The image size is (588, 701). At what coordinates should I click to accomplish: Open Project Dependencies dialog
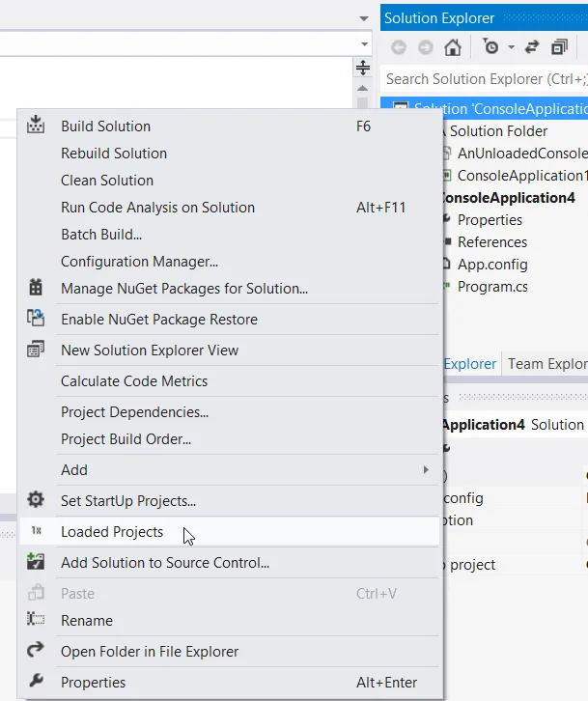pyautogui.click(x=230, y=411)
